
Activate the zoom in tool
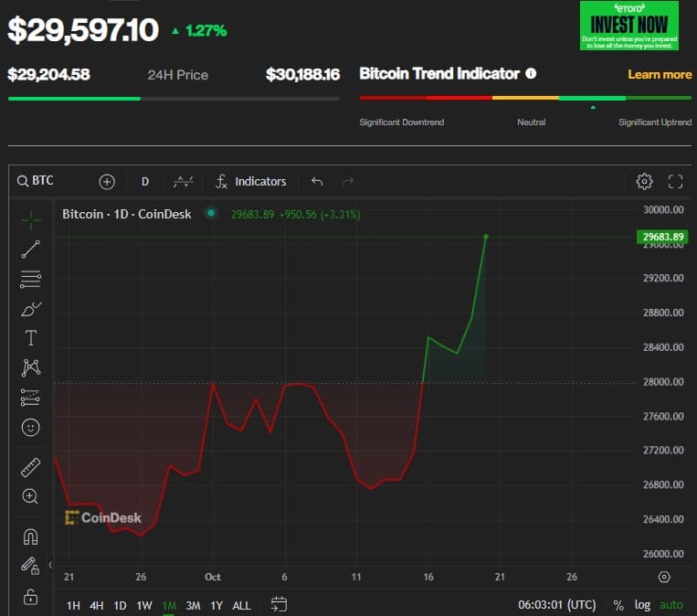pos(30,496)
